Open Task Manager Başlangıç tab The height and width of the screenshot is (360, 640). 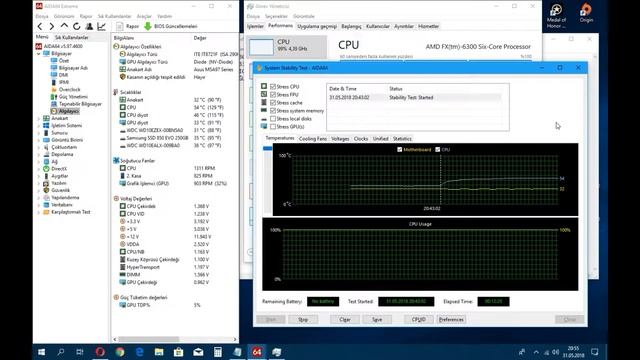tap(351, 26)
